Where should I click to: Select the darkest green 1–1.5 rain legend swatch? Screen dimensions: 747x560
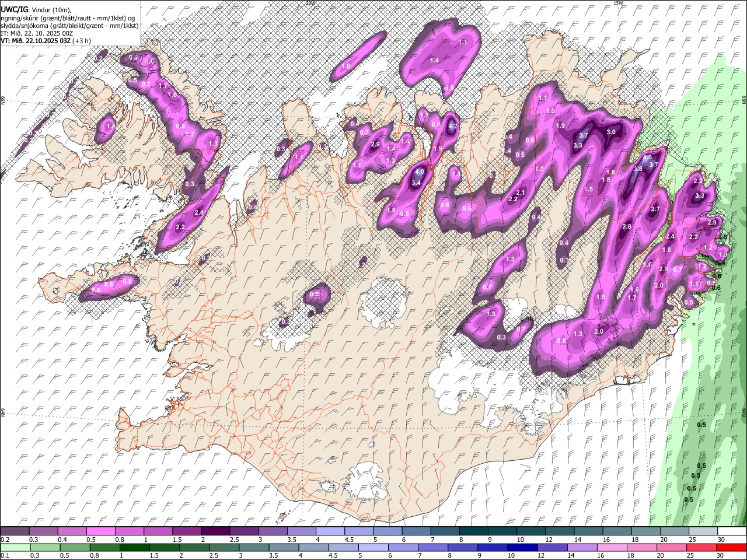coord(135,547)
